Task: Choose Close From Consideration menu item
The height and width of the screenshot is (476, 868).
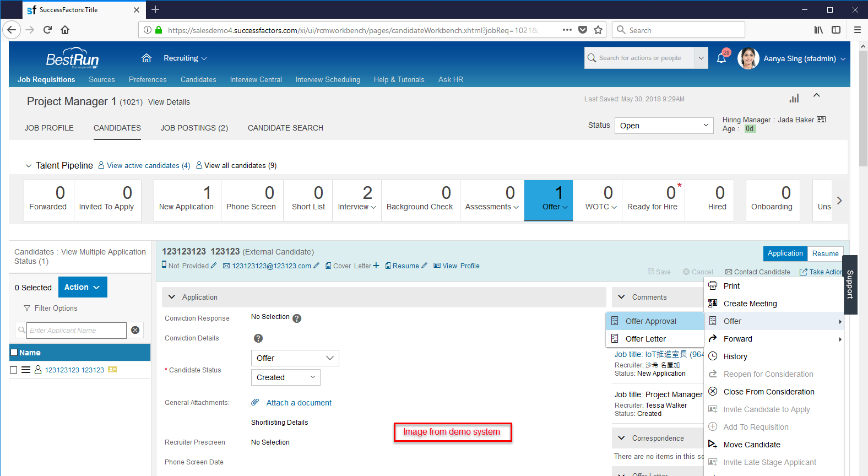Action: click(774, 392)
